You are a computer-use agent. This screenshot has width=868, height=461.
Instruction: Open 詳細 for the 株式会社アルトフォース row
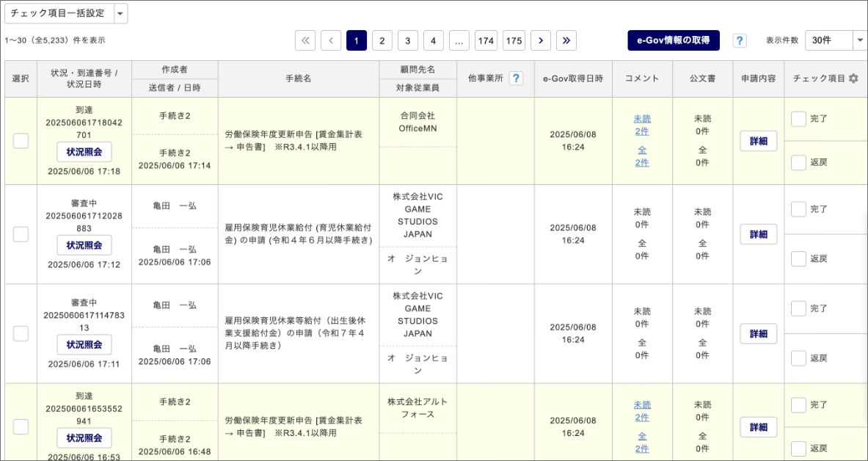pos(758,426)
